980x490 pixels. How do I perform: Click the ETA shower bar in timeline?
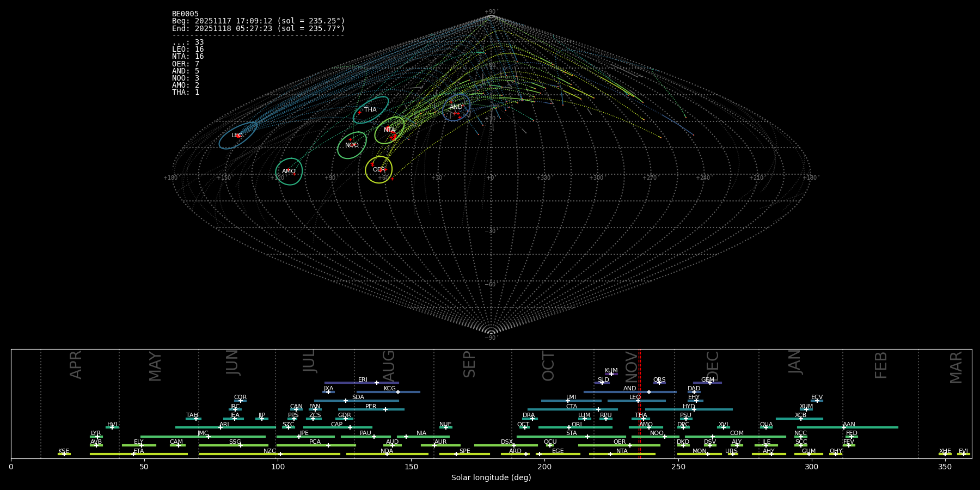click(x=138, y=454)
